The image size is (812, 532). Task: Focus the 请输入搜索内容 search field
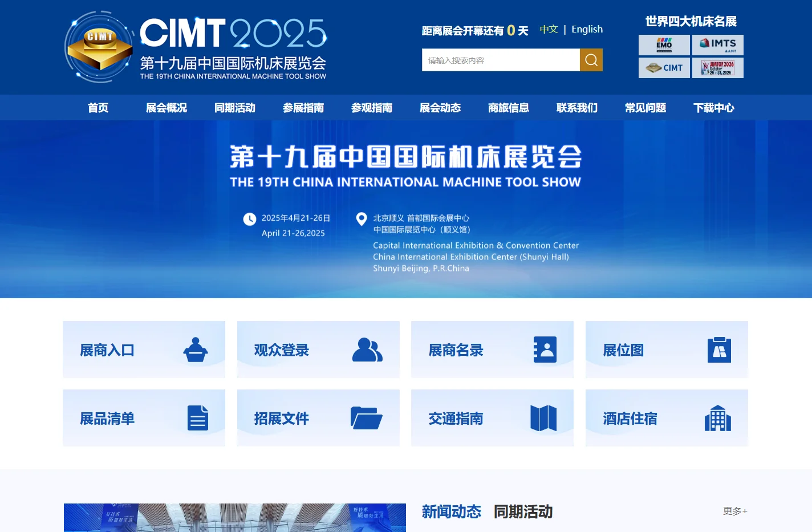pos(501,60)
